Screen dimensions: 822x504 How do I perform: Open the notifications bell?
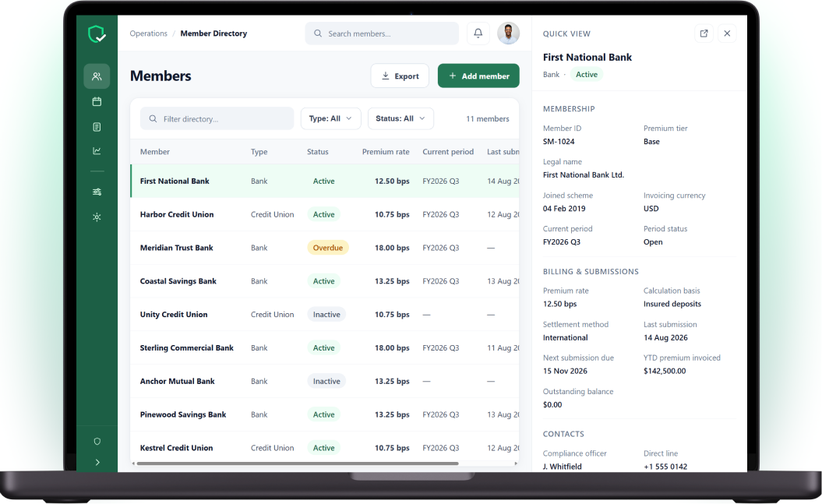[x=478, y=33]
